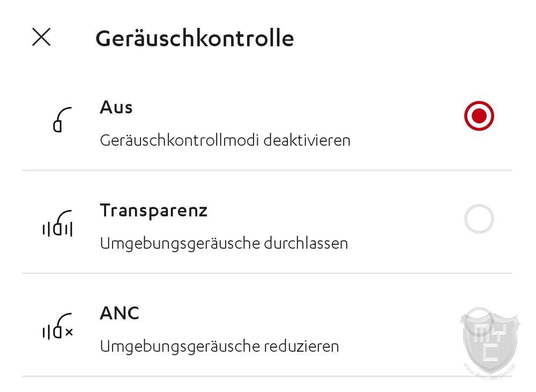Enable the Transparenz radio button
The width and height of the screenshot is (536, 392).
tap(479, 219)
